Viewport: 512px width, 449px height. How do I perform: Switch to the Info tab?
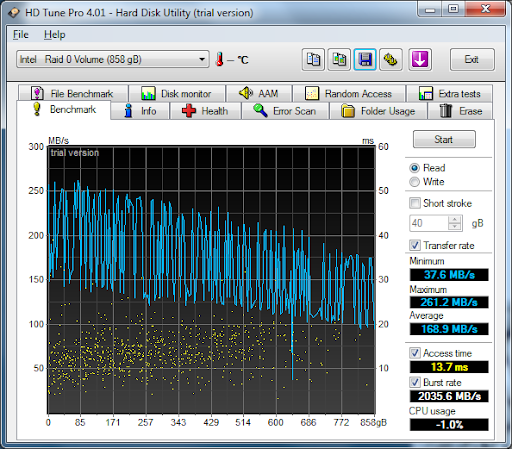point(140,111)
